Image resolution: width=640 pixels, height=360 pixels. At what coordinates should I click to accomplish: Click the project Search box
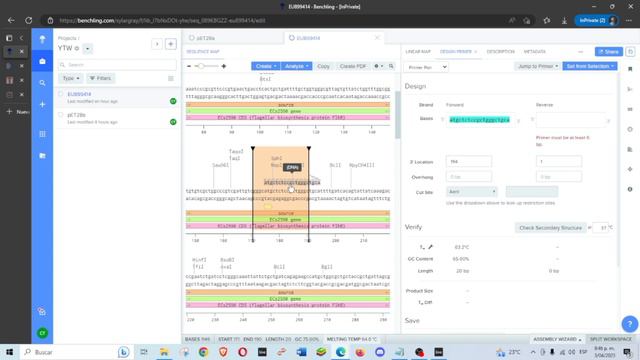click(117, 65)
